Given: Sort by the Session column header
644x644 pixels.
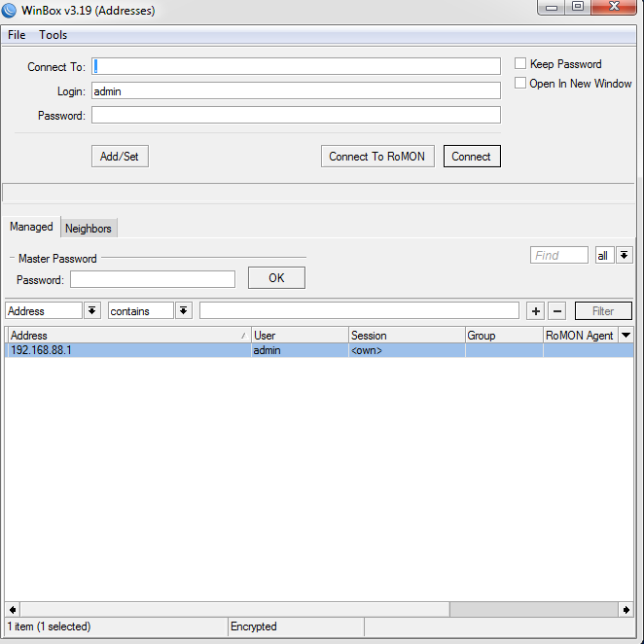Looking at the screenshot, I should (407, 336).
